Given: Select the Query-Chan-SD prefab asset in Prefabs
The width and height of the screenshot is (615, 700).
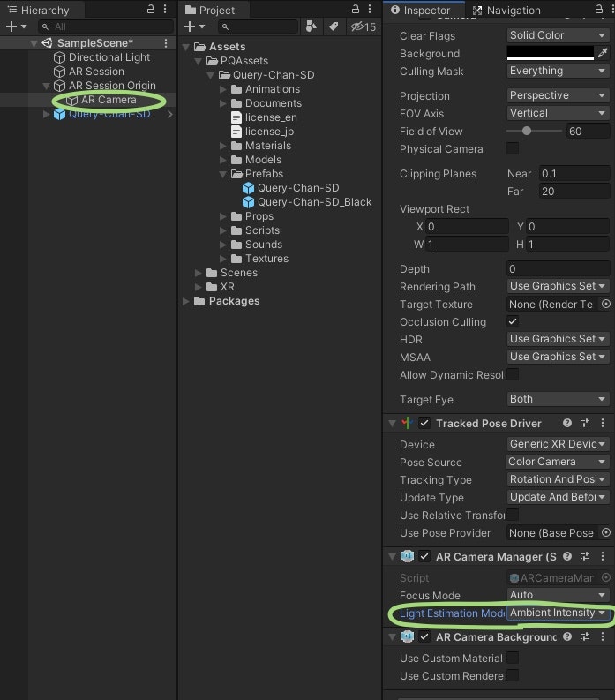Looking at the screenshot, I should click(x=298, y=188).
